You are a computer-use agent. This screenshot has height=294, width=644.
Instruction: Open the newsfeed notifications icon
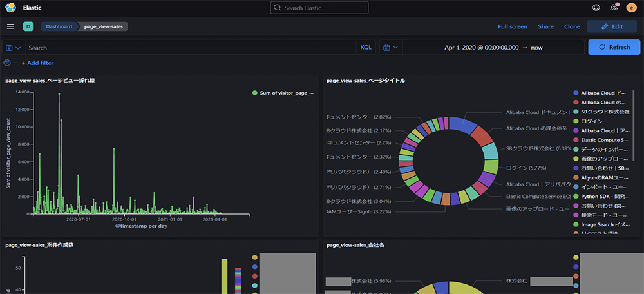(614, 7)
